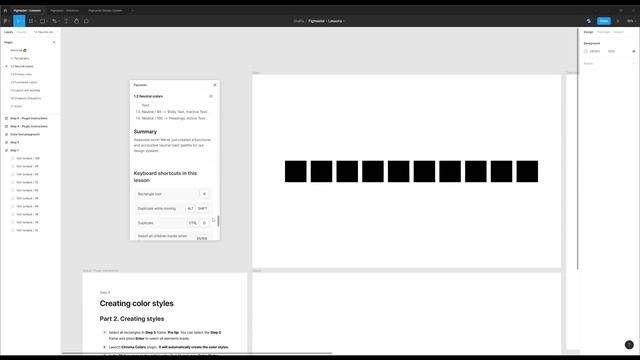Image resolution: width=640 pixels, height=360 pixels.
Task: Switch to the Figmaster Design System tab
Action: [x=105, y=10]
